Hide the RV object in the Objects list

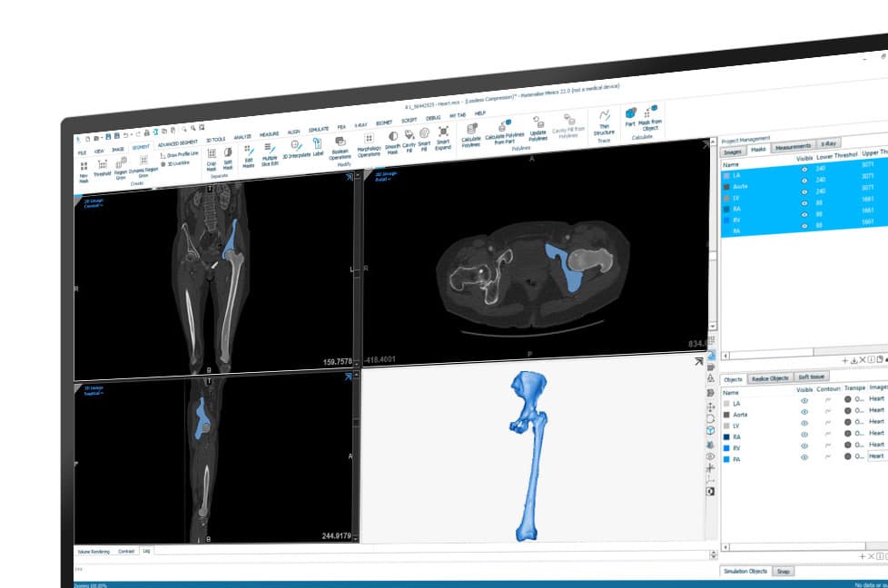pyautogui.click(x=804, y=446)
